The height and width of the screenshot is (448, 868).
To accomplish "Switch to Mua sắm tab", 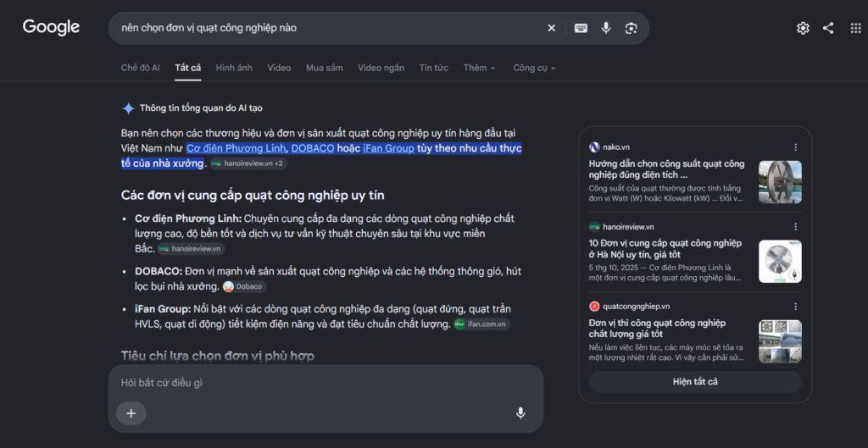I will [325, 68].
